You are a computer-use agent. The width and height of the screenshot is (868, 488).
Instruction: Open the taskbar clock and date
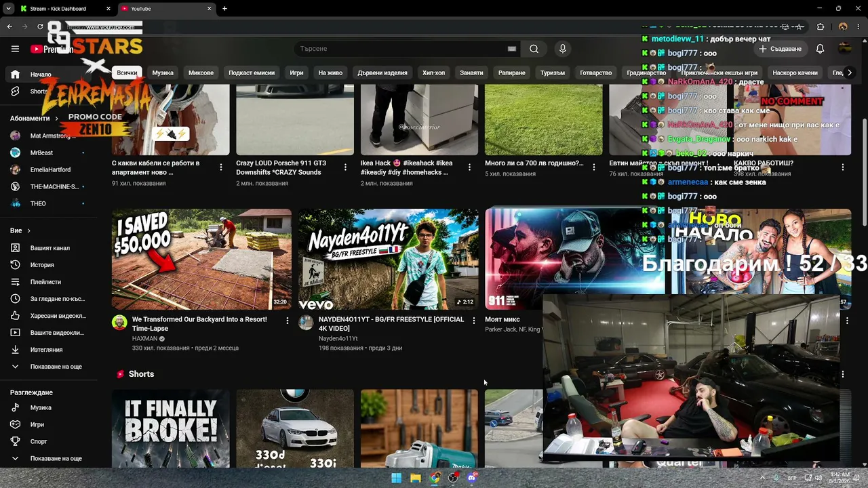pos(840,478)
